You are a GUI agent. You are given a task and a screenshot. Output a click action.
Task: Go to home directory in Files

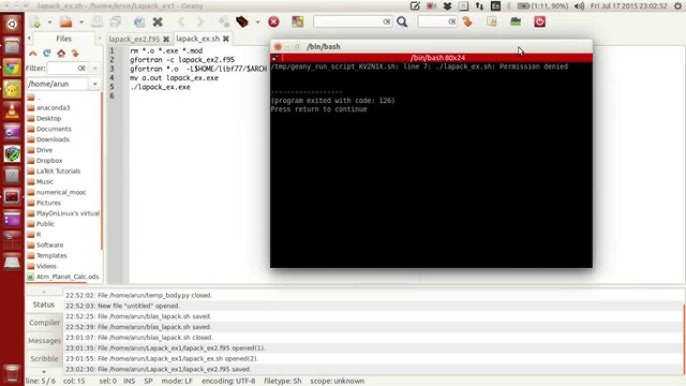pos(61,53)
